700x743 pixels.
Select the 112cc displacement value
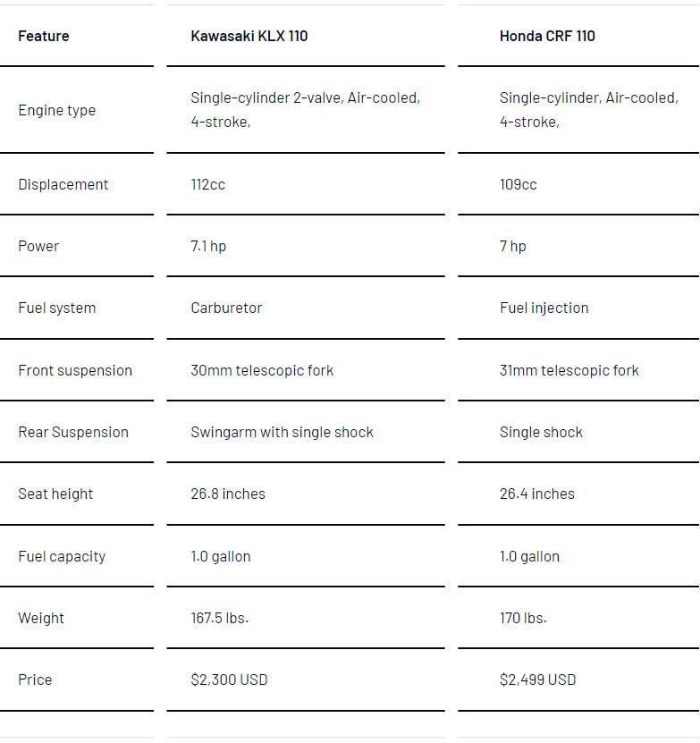tap(208, 184)
